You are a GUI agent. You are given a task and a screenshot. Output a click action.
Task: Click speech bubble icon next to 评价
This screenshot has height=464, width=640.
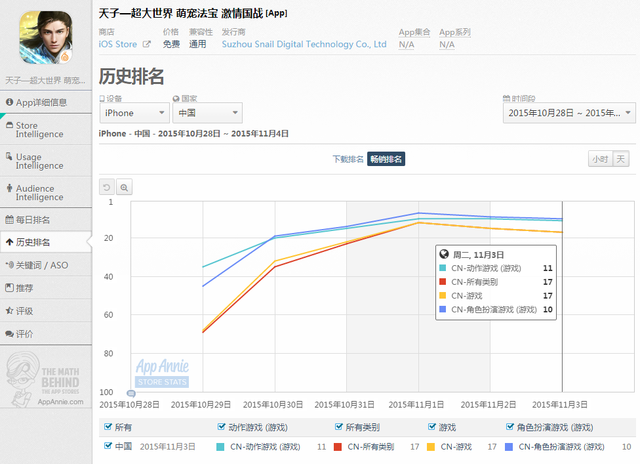(9, 334)
